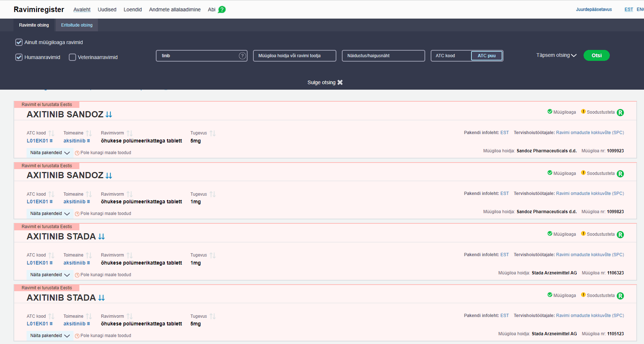Click the green R prescription icon on first result

[620, 113]
